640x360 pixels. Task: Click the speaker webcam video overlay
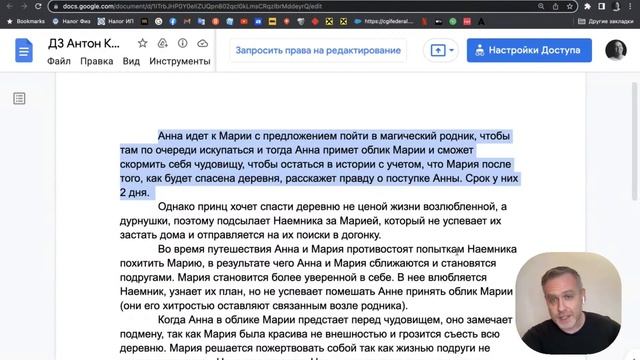[x=569, y=303]
